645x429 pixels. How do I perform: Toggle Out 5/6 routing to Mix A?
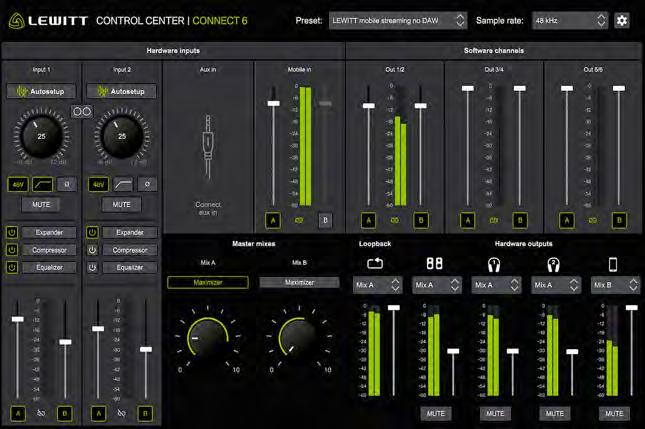(x=567, y=220)
